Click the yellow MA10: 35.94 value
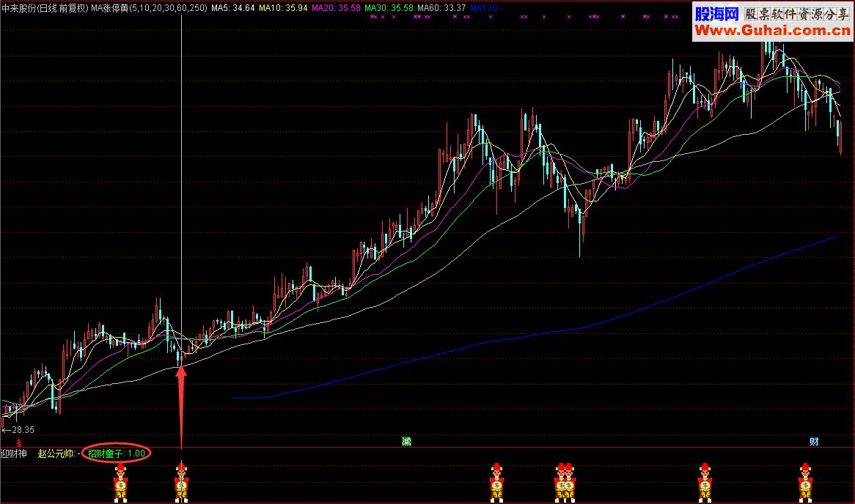Screen dimensions: 855x504 [283, 8]
